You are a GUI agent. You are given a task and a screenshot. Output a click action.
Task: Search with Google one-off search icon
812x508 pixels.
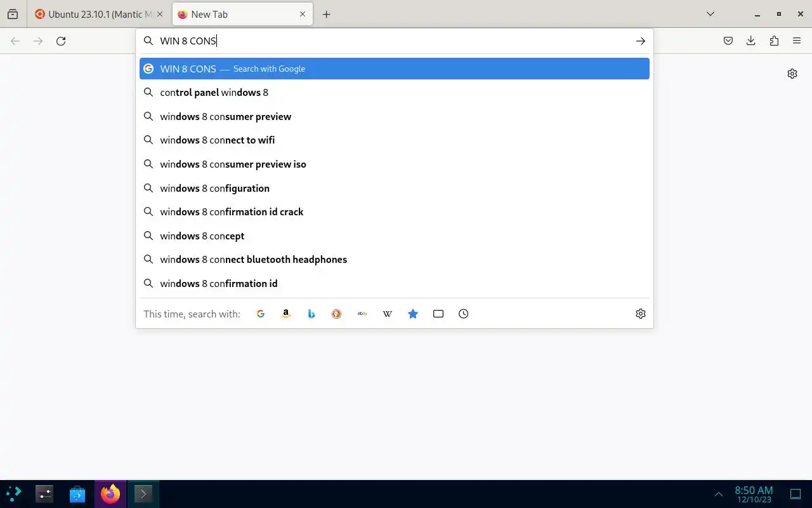pyautogui.click(x=261, y=314)
